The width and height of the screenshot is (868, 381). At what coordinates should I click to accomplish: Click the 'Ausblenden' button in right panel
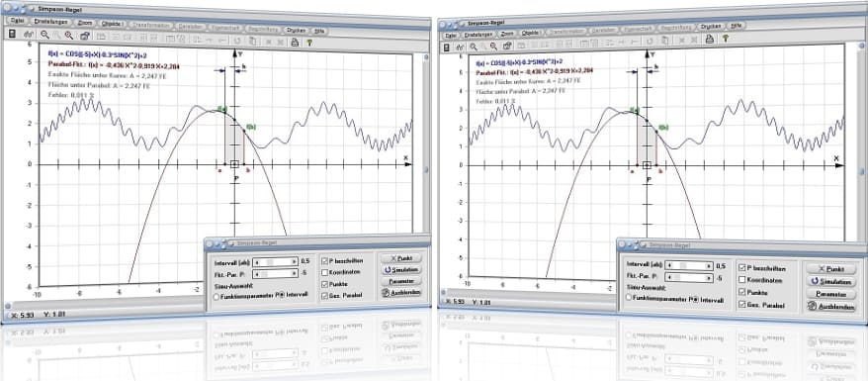831,306
